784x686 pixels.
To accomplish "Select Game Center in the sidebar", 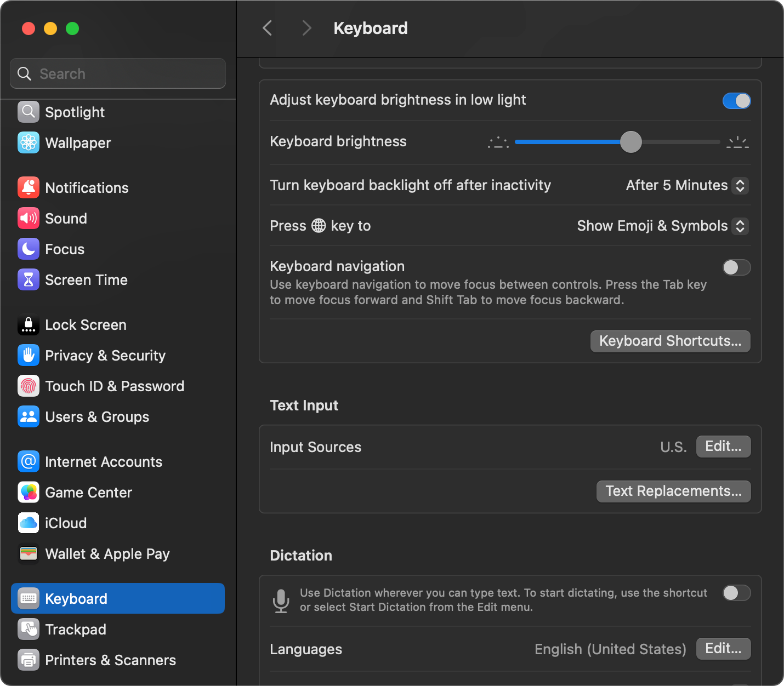I will (x=118, y=492).
